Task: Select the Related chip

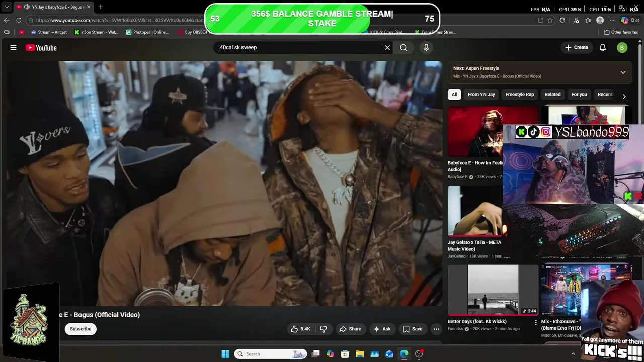Action: point(552,94)
